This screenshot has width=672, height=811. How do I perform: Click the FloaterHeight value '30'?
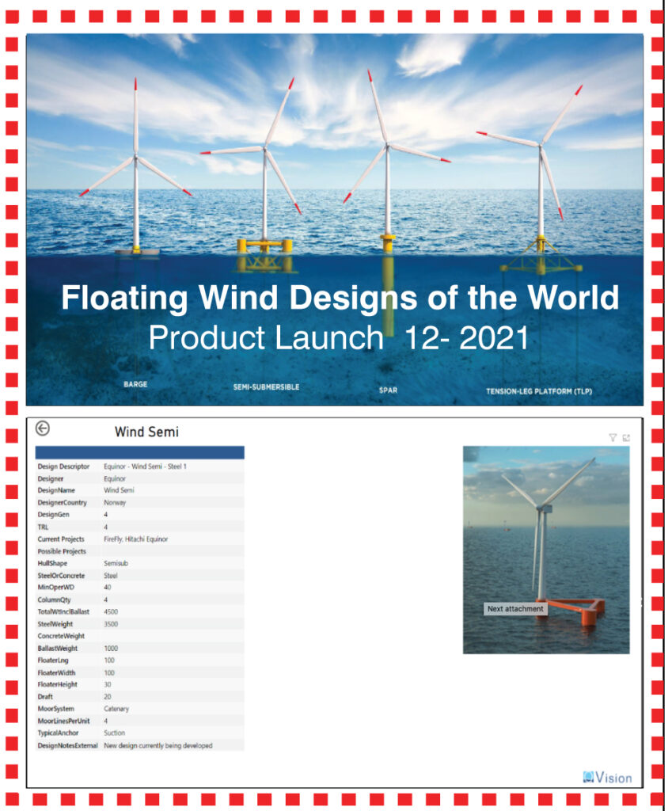coord(108,685)
